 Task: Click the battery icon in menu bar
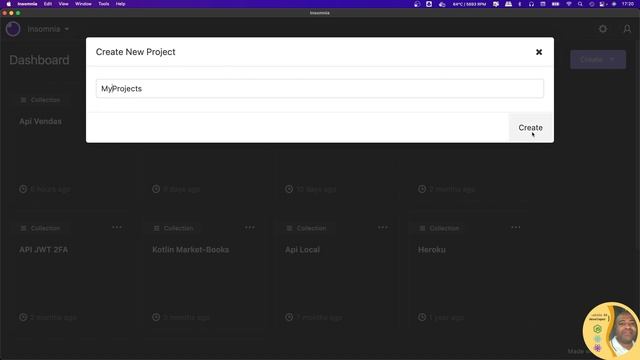pyautogui.click(x=556, y=4)
